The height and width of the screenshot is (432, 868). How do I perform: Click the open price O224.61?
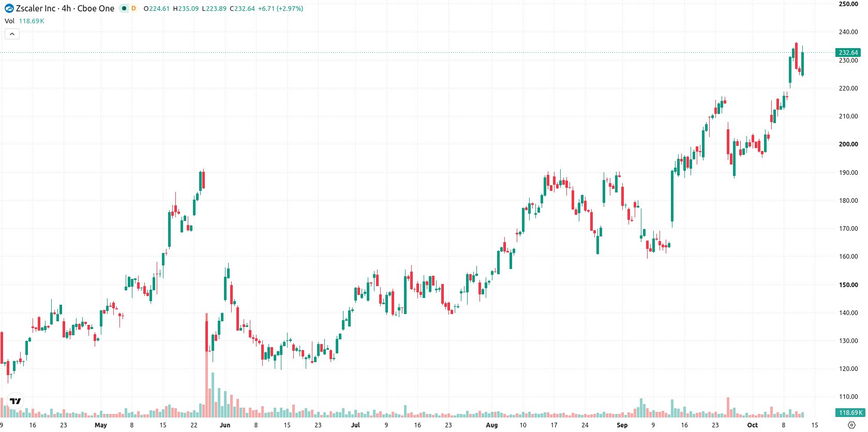pyautogui.click(x=157, y=9)
